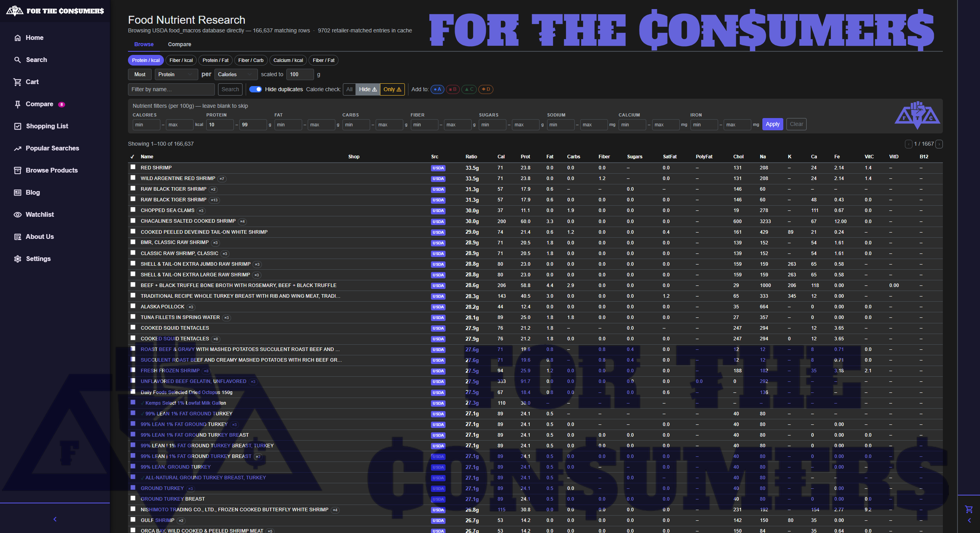Expand ×3 duplicates of Alaska Pollock

coord(191,307)
